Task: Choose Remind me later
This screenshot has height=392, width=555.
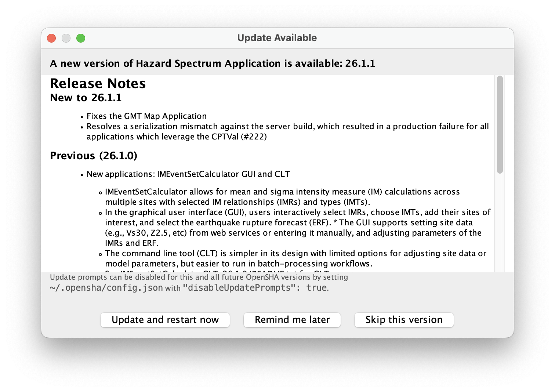Action: (292, 320)
